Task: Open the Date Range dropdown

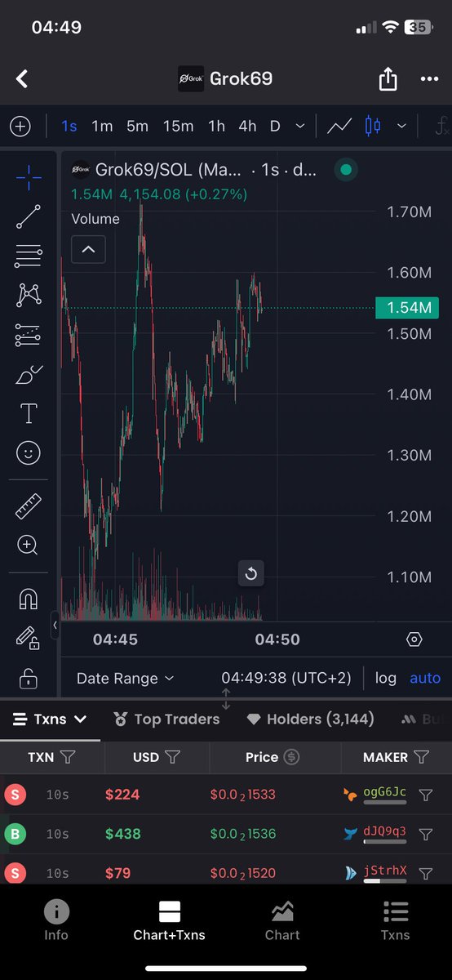Action: coord(125,678)
